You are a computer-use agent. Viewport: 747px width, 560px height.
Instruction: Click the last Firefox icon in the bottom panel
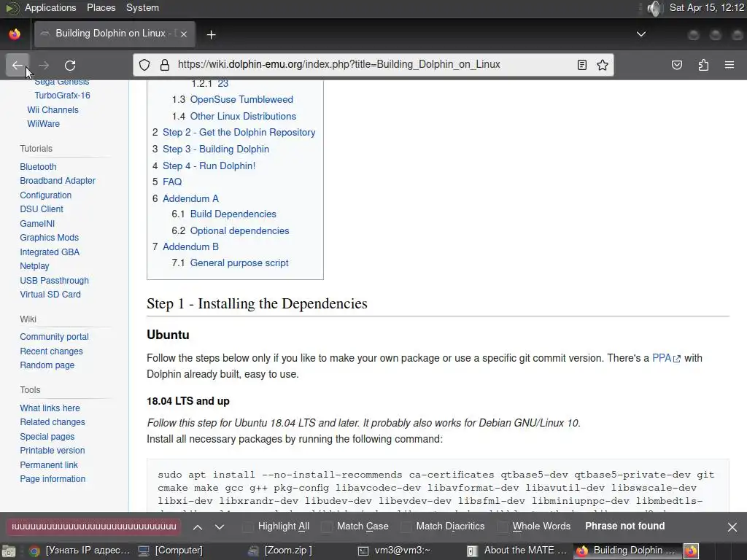tap(692, 551)
